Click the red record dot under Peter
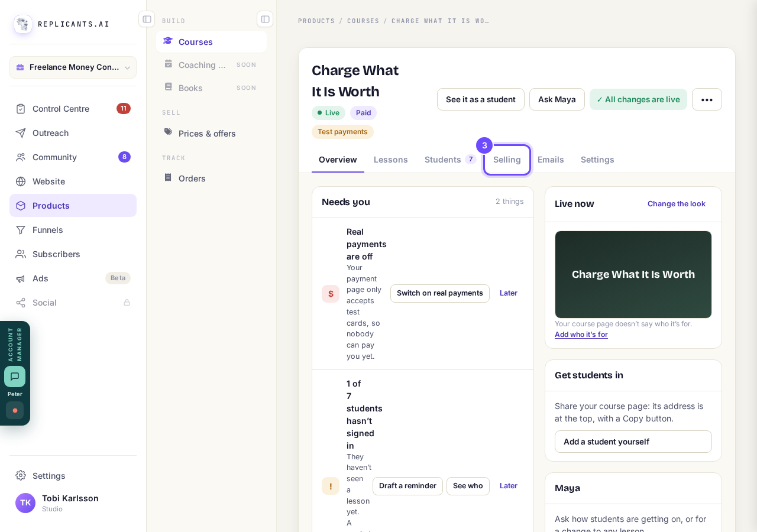The height and width of the screenshot is (532, 757). [15, 410]
